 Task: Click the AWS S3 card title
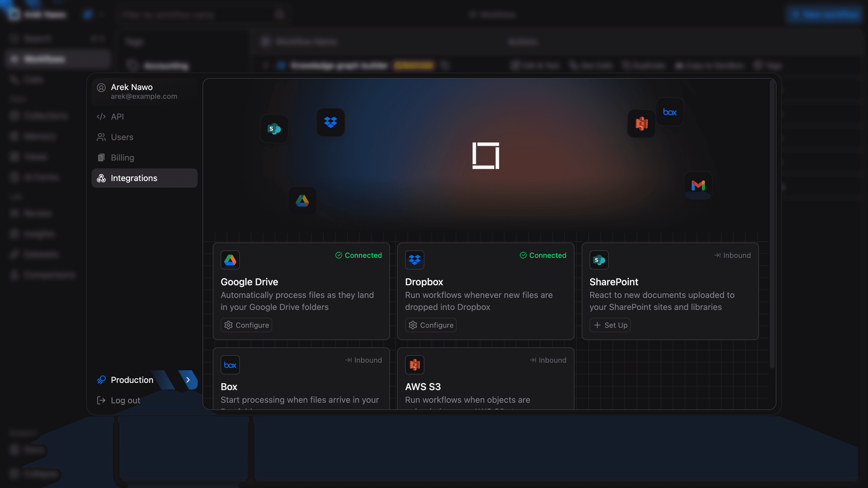(x=423, y=386)
